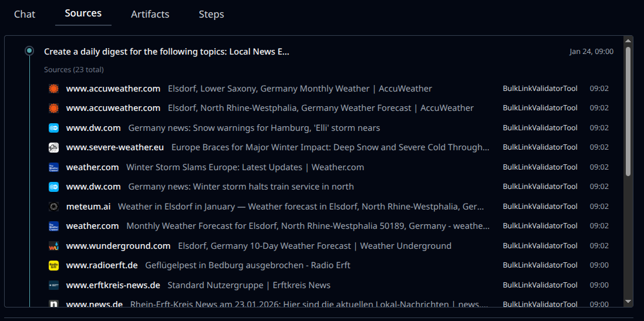The height and width of the screenshot is (321, 644).
Task: Open the Elsdorf 10-Day Weather Forecast link
Action: coord(315,246)
